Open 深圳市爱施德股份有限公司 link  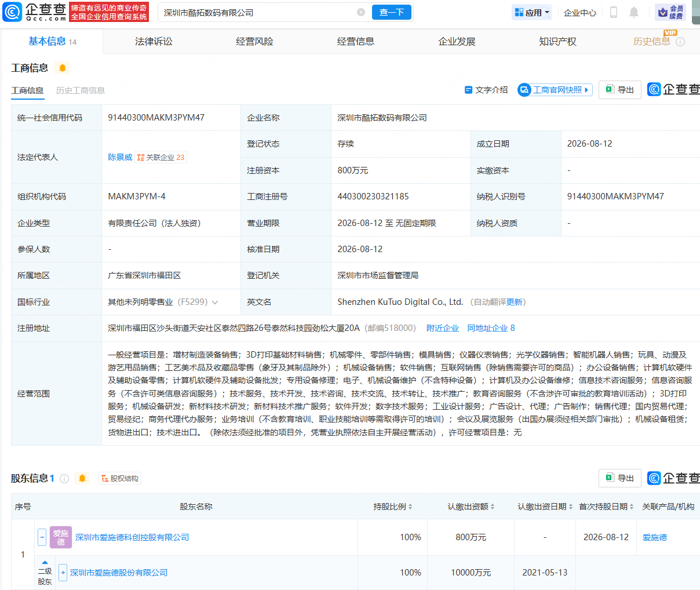(119, 573)
